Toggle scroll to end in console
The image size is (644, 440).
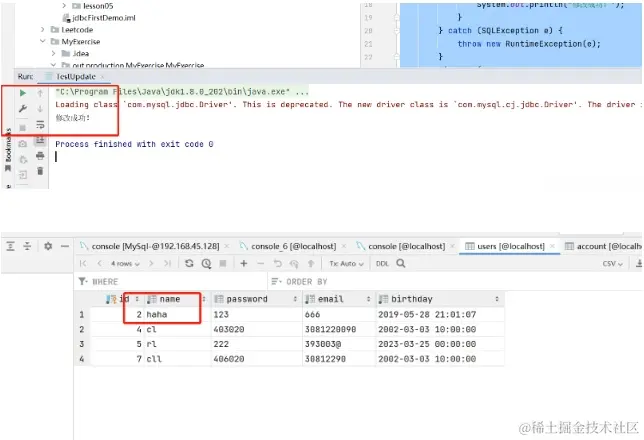40,141
